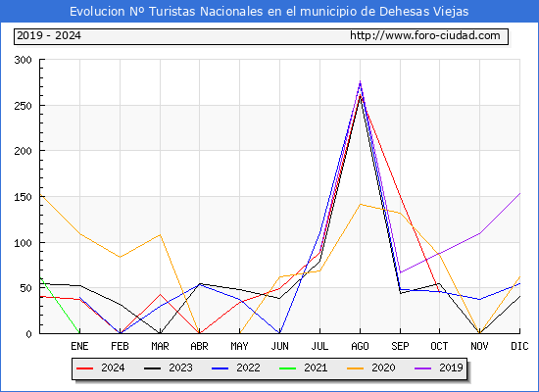Screen dimensions: 539x392
Task: Click the SEP month axis label
Action: tap(400, 346)
